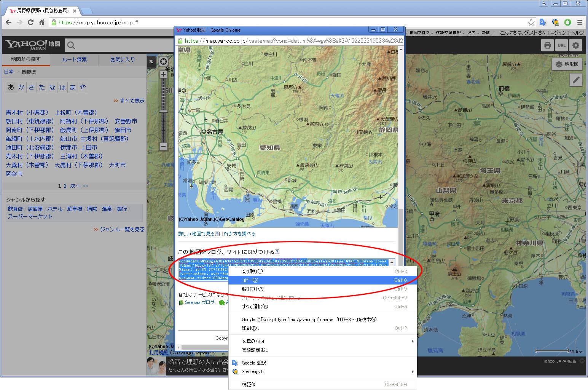The image size is (588, 390).
Task: Open the ホテル genre link
Action: tap(55, 209)
